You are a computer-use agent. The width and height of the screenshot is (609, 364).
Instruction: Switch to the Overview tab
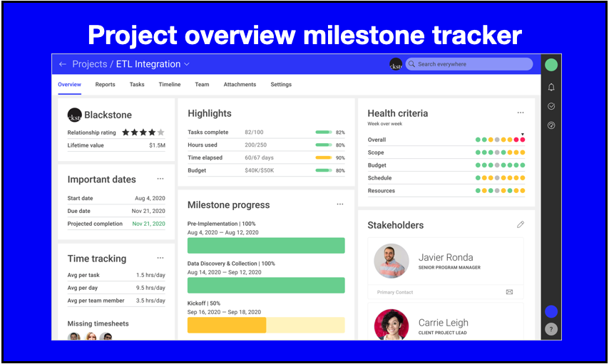click(x=69, y=84)
